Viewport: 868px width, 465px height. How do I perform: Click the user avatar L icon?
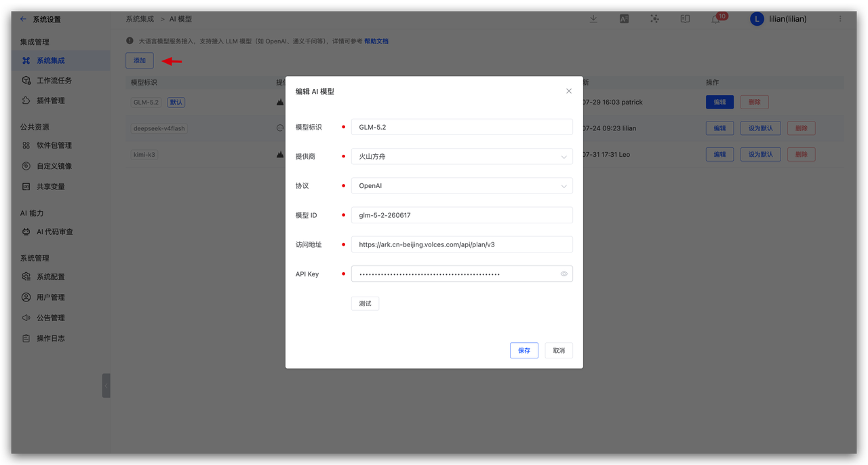click(x=757, y=19)
